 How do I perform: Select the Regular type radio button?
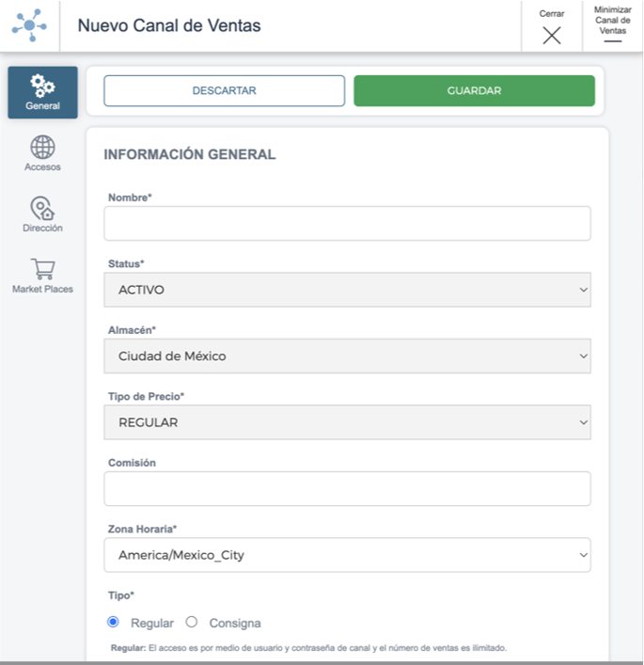click(113, 622)
